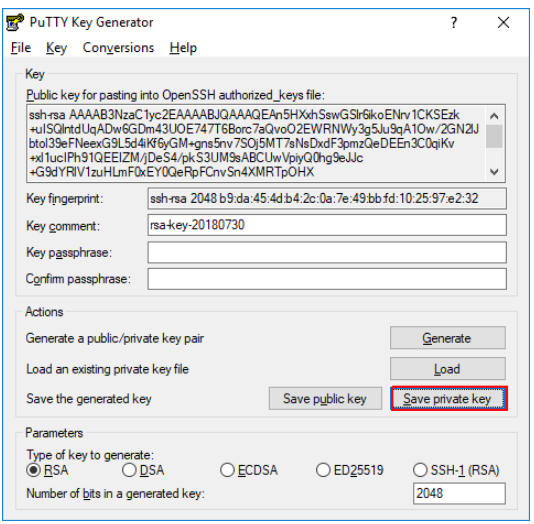The height and width of the screenshot is (524, 534).
Task: Open the File menu
Action: point(21,48)
